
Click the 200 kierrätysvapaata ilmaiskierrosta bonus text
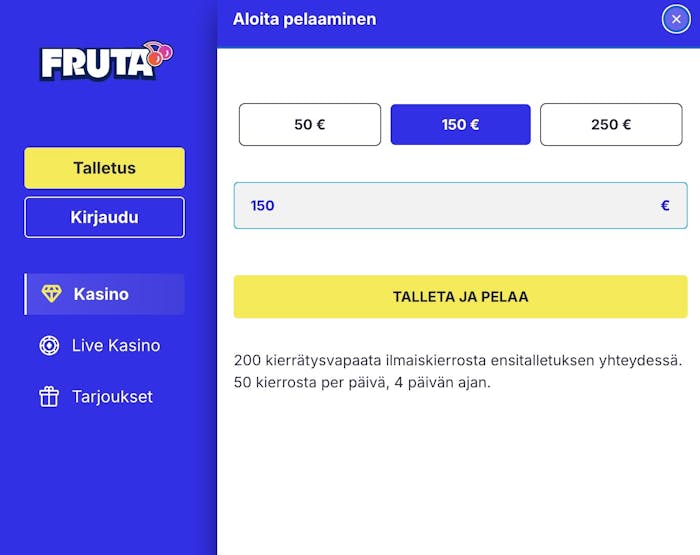click(457, 360)
